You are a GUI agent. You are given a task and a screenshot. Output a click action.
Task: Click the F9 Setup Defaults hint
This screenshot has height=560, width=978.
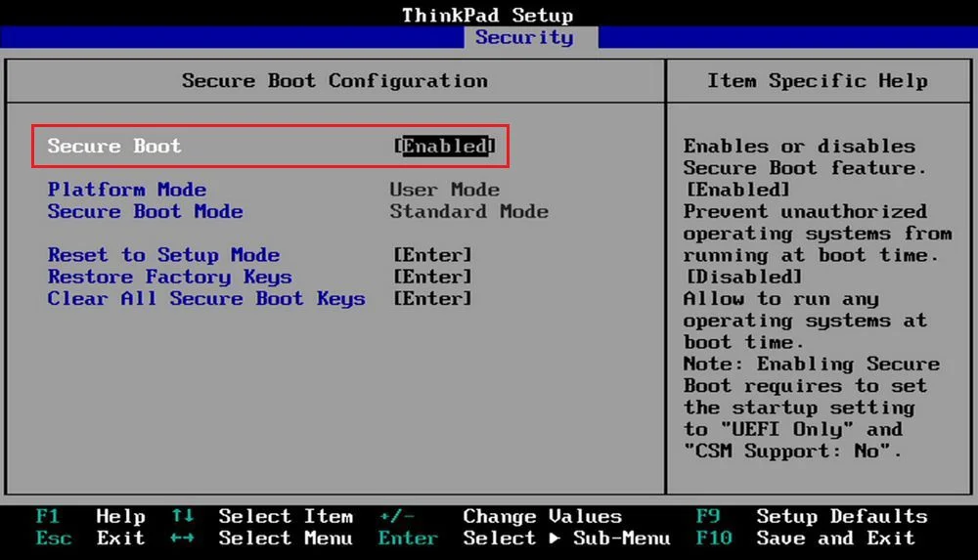[812, 516]
